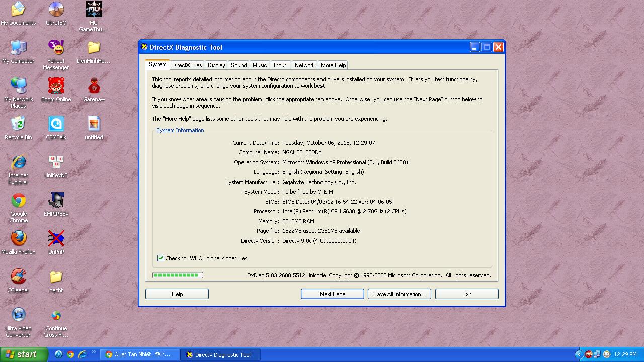
Task: Select the MU GameThu desktop icon
Action: [x=94, y=17]
